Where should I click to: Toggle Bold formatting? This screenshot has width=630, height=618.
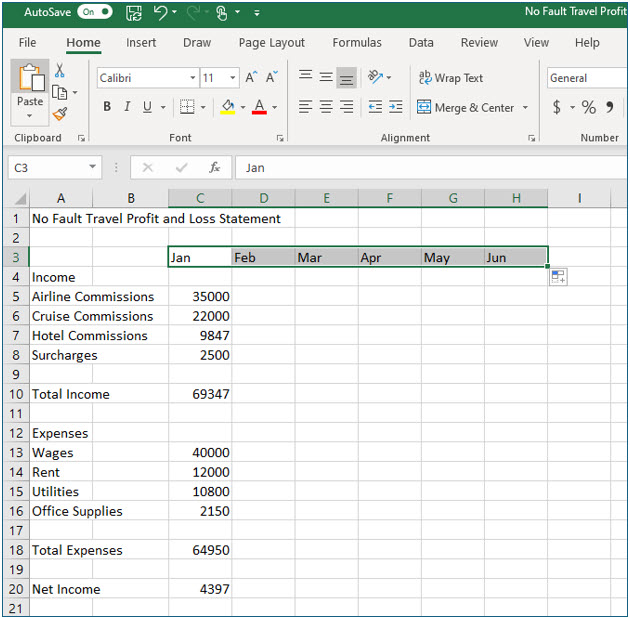click(107, 106)
